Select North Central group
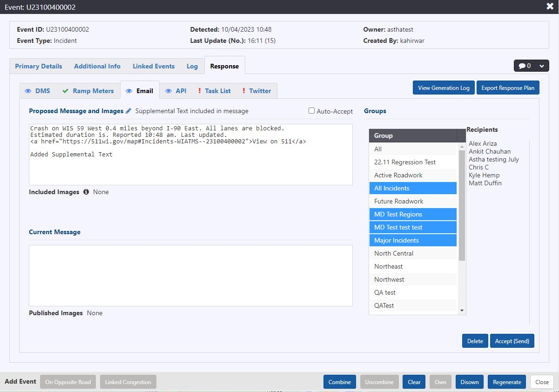 tap(413, 253)
